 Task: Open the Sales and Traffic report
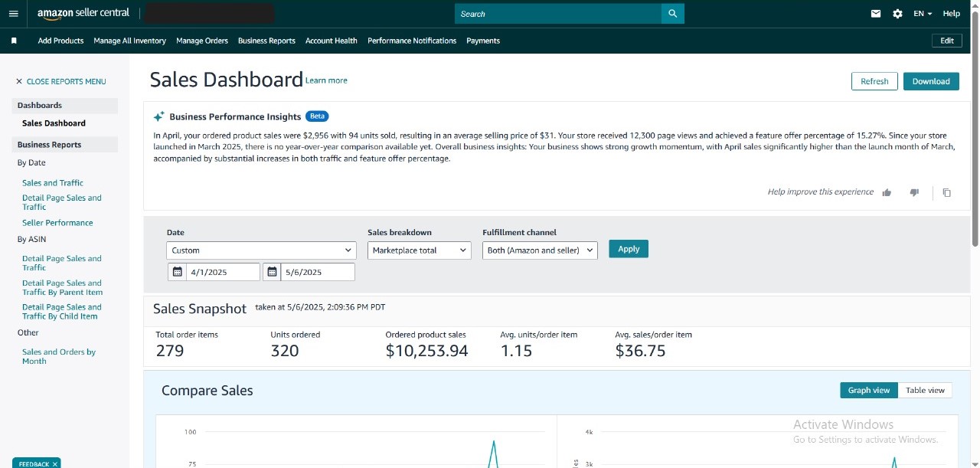coord(53,183)
